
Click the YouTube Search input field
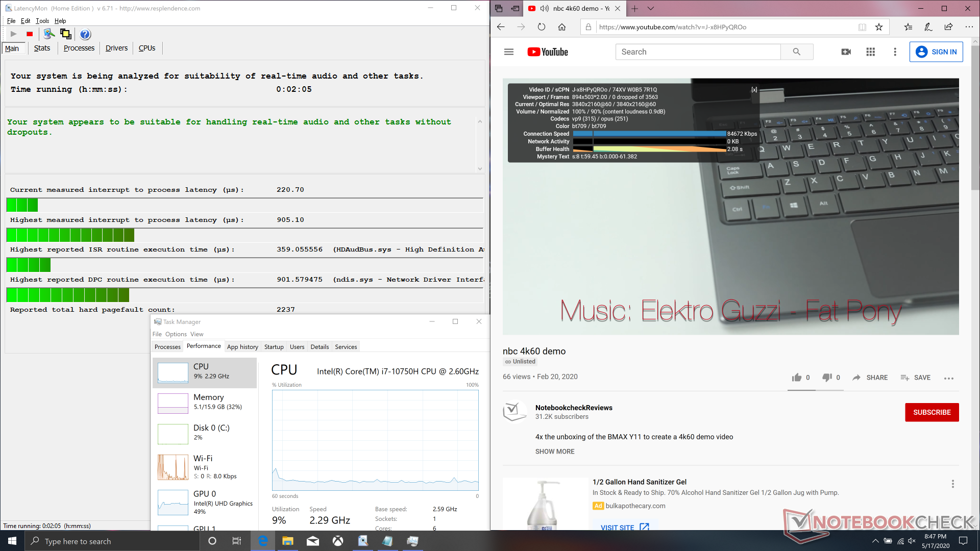pos(698,52)
